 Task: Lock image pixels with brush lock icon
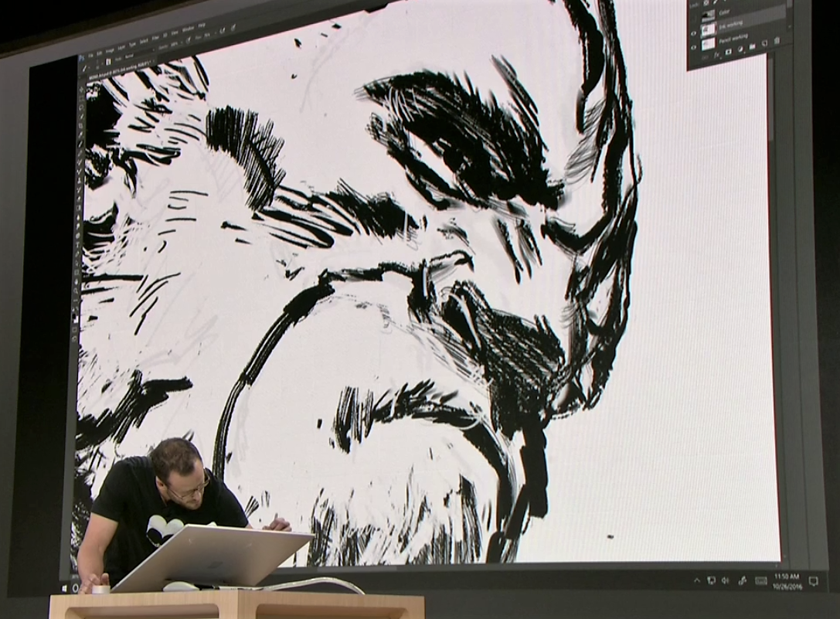tap(716, 2)
